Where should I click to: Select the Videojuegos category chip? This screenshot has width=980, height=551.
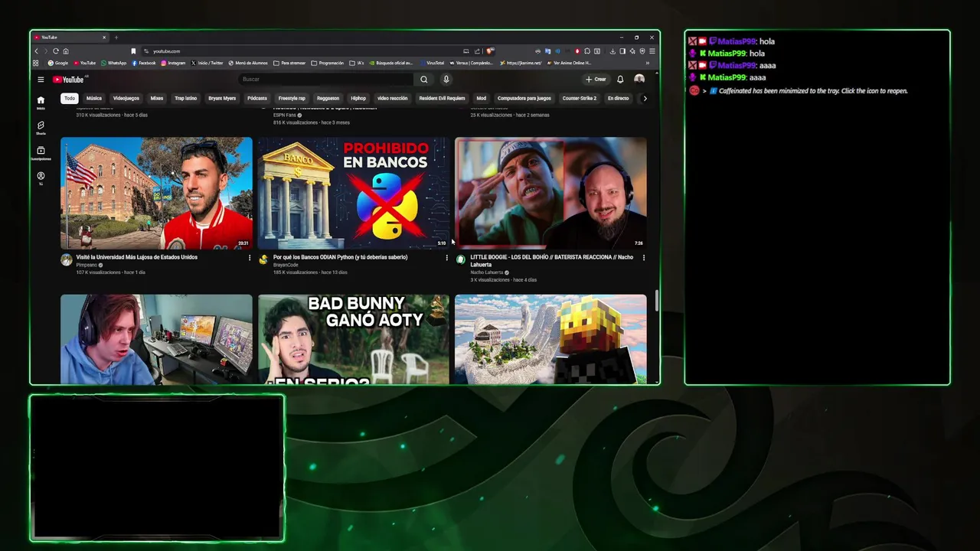tap(126, 98)
